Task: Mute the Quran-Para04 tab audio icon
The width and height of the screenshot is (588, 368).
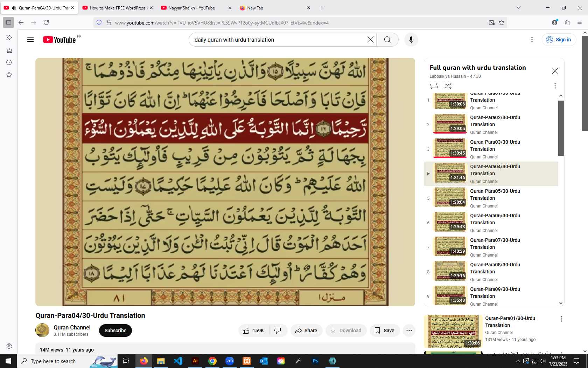Action: 14,8
